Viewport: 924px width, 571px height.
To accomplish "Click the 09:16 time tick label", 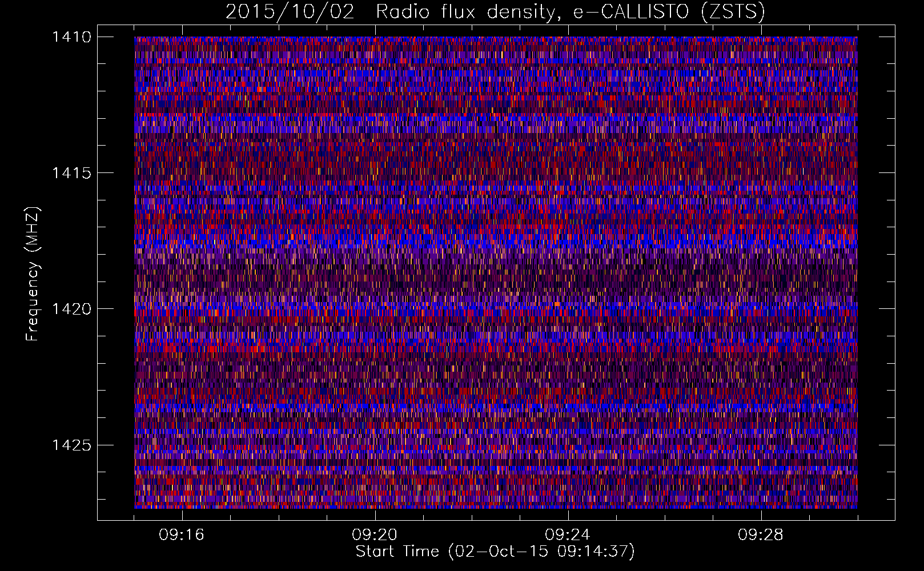I will tap(182, 535).
